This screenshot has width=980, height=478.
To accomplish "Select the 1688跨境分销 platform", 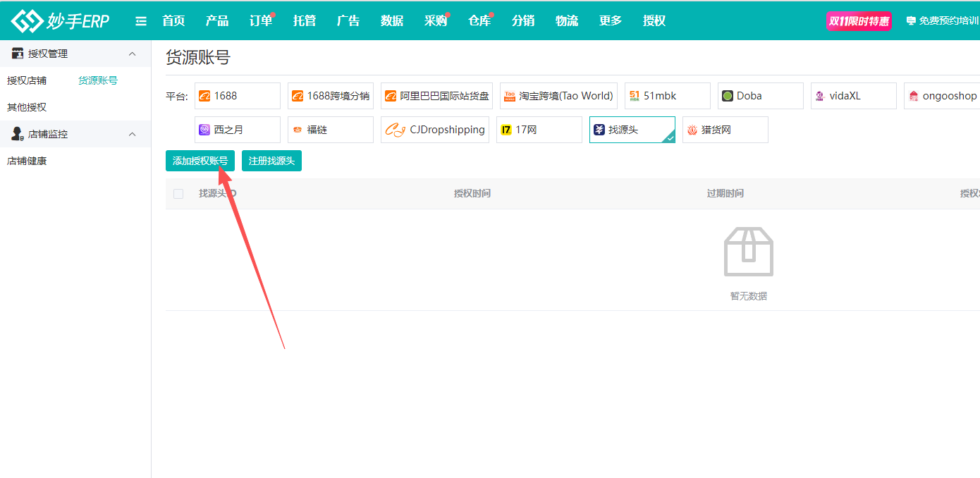I will [x=331, y=96].
